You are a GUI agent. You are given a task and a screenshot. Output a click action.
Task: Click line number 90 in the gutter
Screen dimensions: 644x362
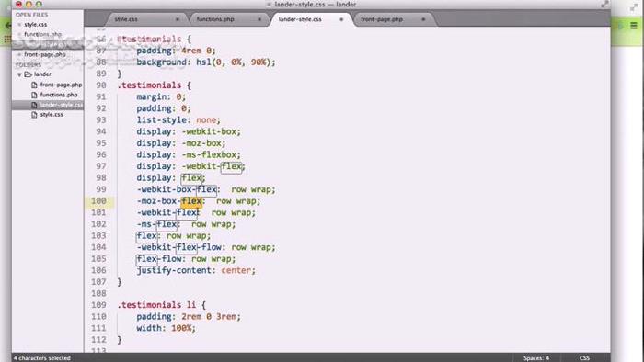101,85
